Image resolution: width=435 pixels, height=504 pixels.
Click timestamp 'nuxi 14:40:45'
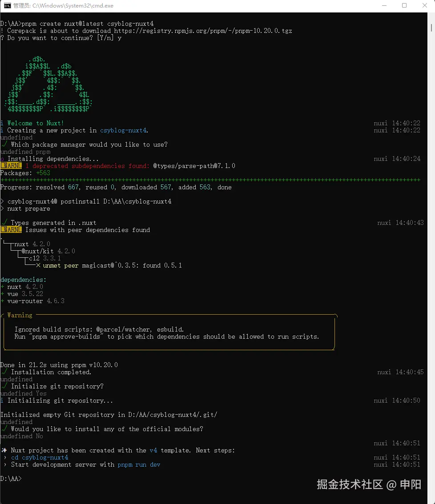pyautogui.click(x=401, y=372)
